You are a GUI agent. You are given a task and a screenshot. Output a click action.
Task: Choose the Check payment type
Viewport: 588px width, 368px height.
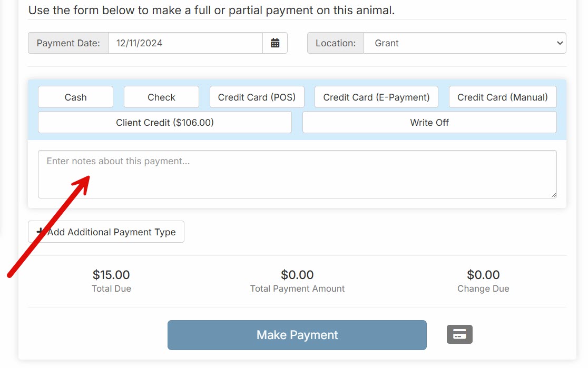coord(161,97)
